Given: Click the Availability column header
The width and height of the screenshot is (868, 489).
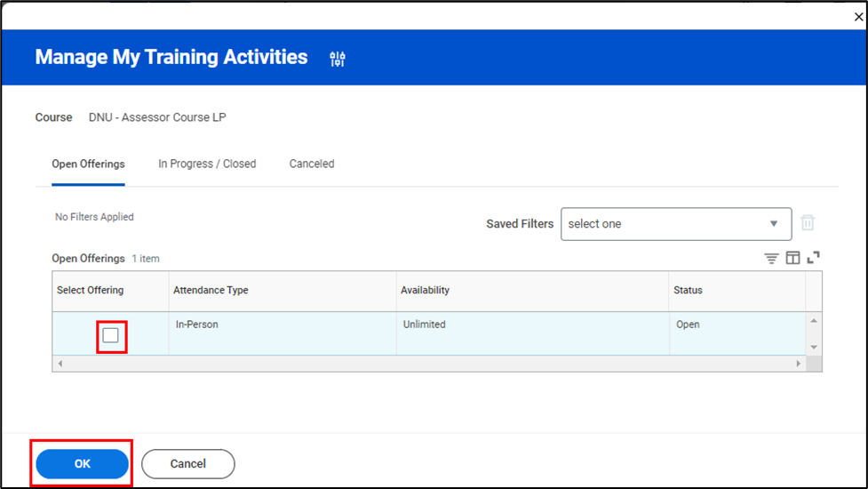Looking at the screenshot, I should tap(425, 291).
